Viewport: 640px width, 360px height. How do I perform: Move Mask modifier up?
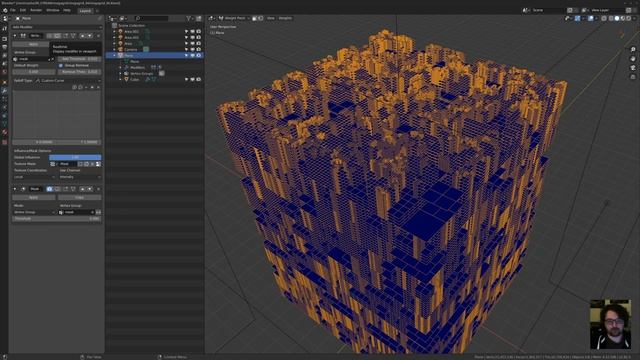tap(82, 189)
